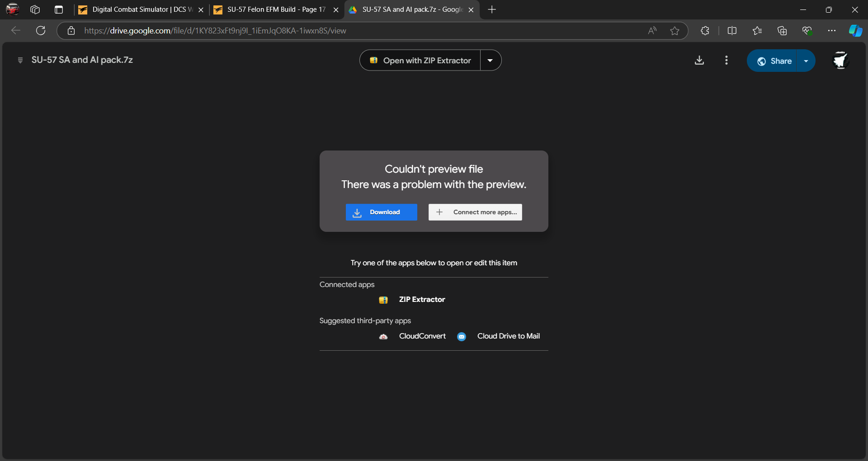Image resolution: width=868 pixels, height=461 pixels.
Task: Open the Copilot sidebar icon
Action: 855,31
